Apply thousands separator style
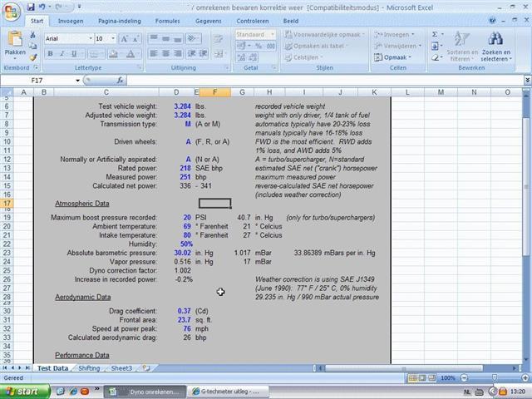The image size is (532, 399). coord(270,46)
